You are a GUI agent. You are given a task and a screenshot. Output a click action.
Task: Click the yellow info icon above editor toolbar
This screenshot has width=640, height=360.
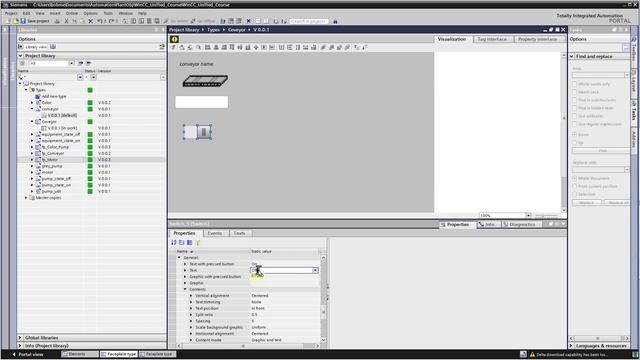175,39
